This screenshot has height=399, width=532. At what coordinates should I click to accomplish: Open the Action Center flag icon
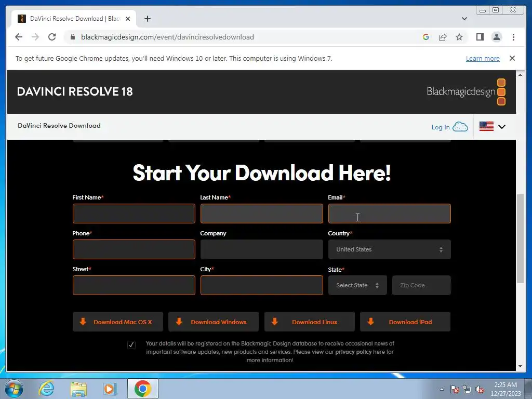click(x=455, y=389)
